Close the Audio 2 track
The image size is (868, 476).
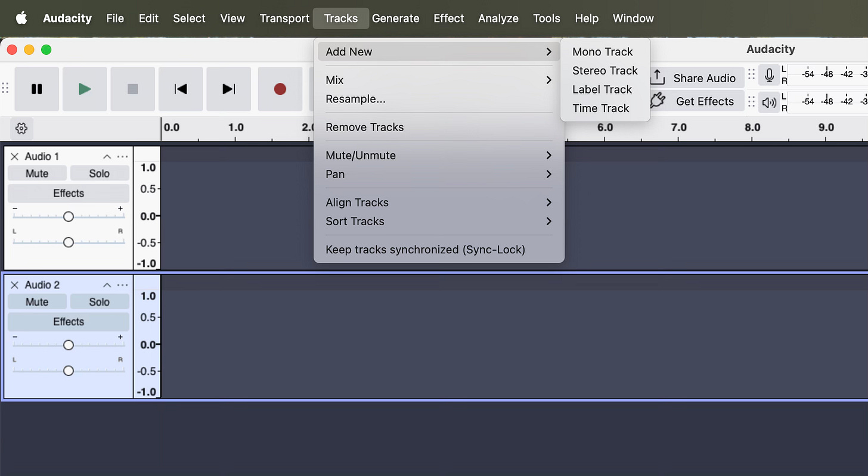15,285
